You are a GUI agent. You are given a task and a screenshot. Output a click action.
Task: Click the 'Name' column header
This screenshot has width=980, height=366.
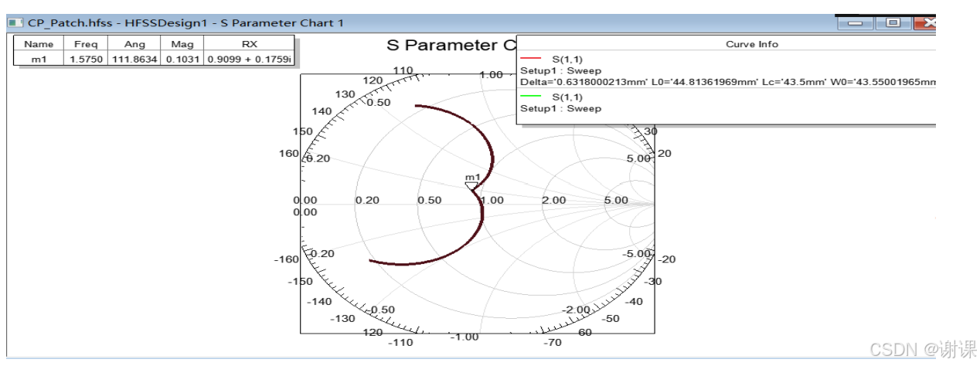click(39, 45)
